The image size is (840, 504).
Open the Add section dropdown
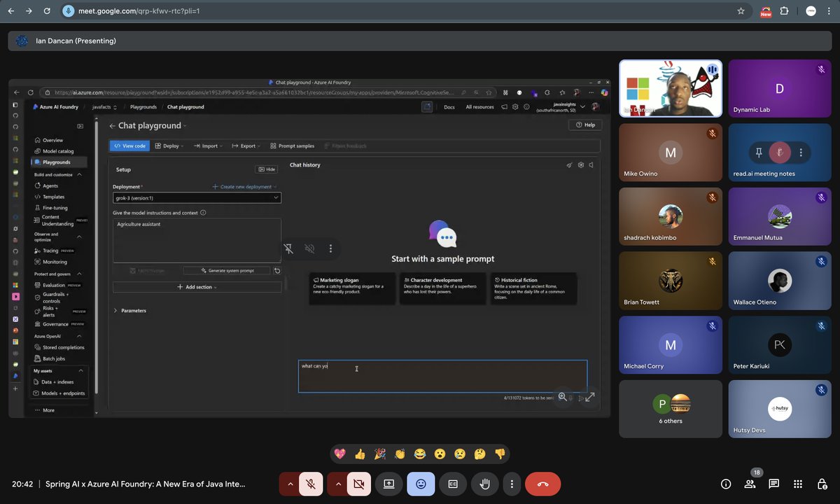[197, 287]
